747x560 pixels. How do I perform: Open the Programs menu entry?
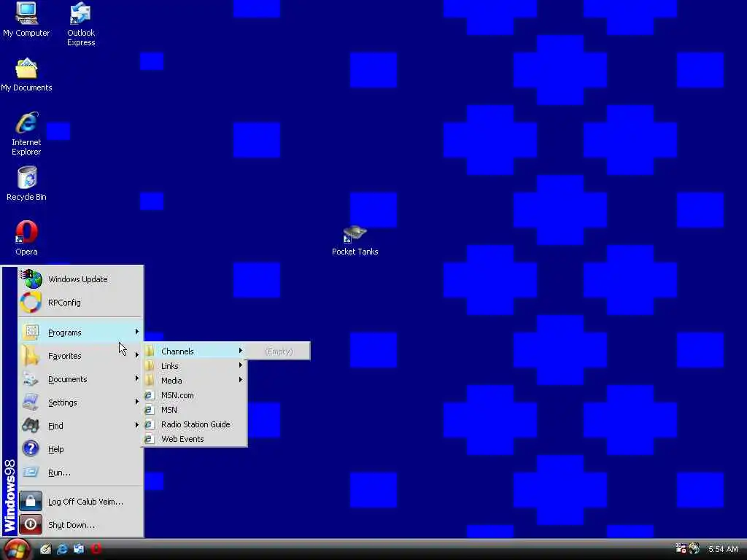(x=80, y=332)
